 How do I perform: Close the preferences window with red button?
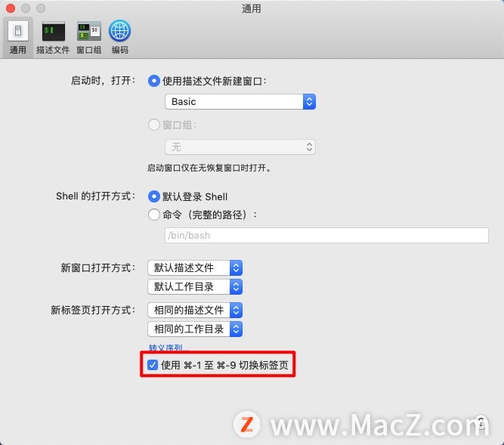coord(11,8)
